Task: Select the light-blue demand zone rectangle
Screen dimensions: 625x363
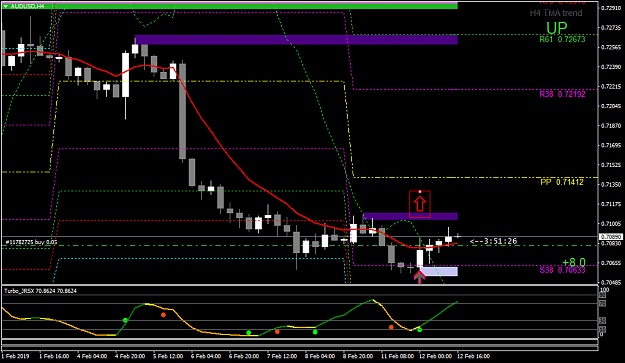Action: [x=439, y=271]
